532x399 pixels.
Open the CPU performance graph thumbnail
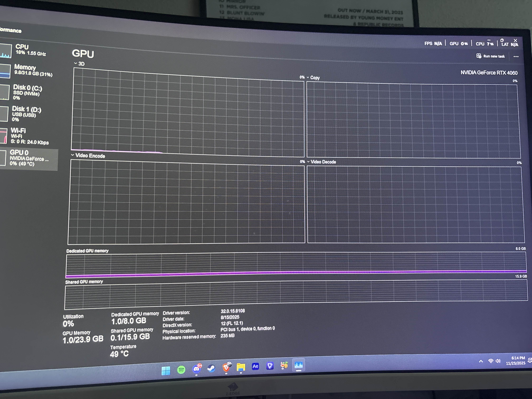5,51
